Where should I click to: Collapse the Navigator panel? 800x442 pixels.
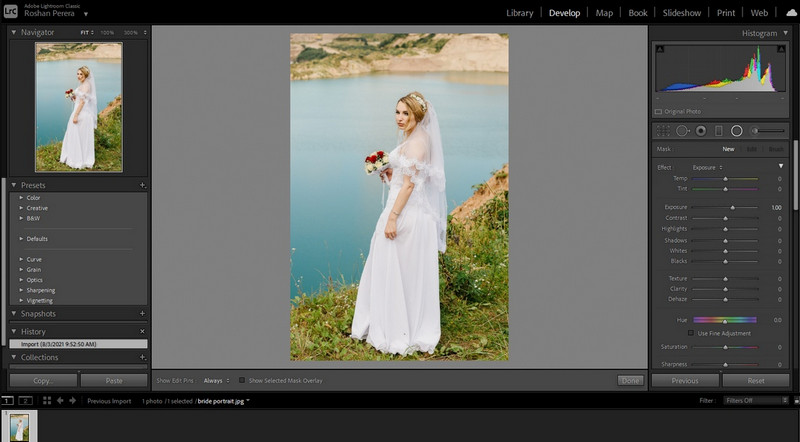(x=14, y=32)
